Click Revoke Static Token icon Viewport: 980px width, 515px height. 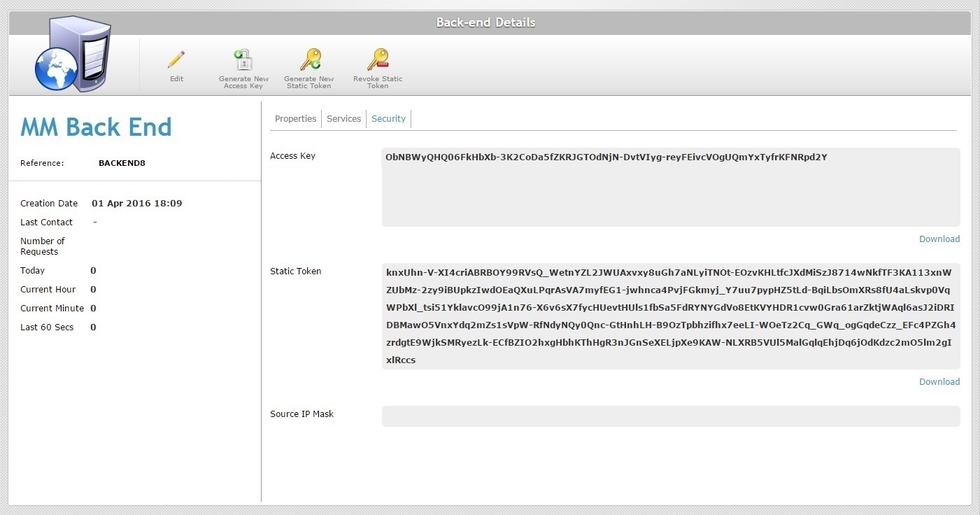point(378,59)
